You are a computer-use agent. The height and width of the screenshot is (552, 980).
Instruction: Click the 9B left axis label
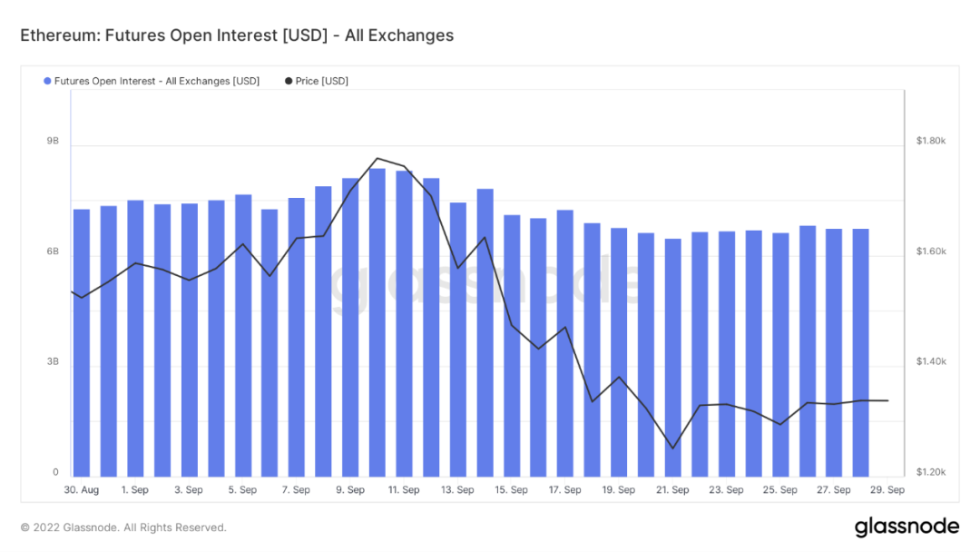tap(53, 142)
